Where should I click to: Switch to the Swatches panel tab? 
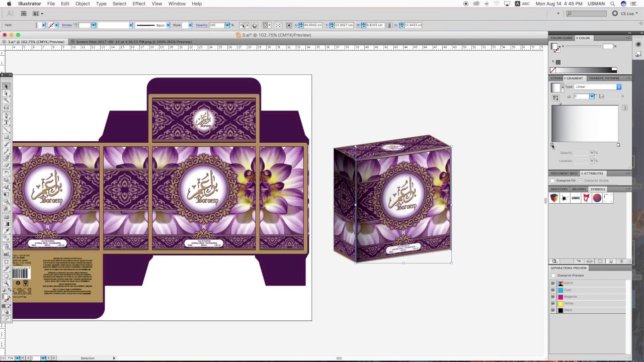coord(559,189)
